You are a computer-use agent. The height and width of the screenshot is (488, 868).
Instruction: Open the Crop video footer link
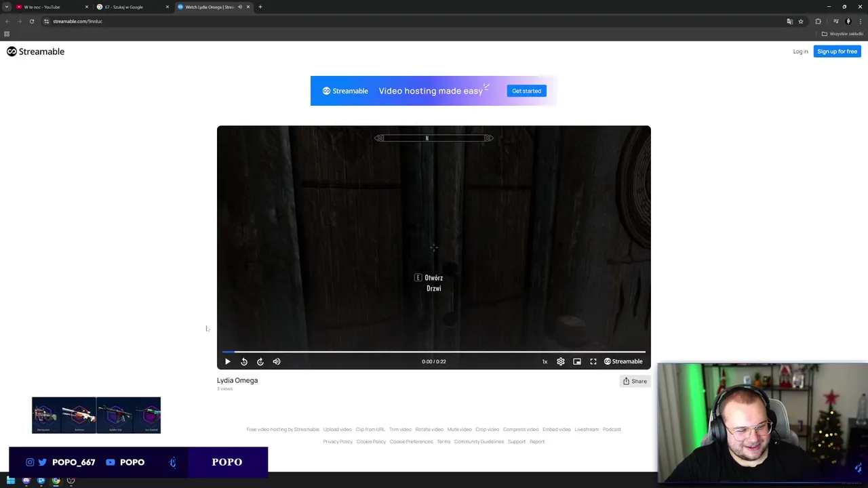tap(487, 429)
